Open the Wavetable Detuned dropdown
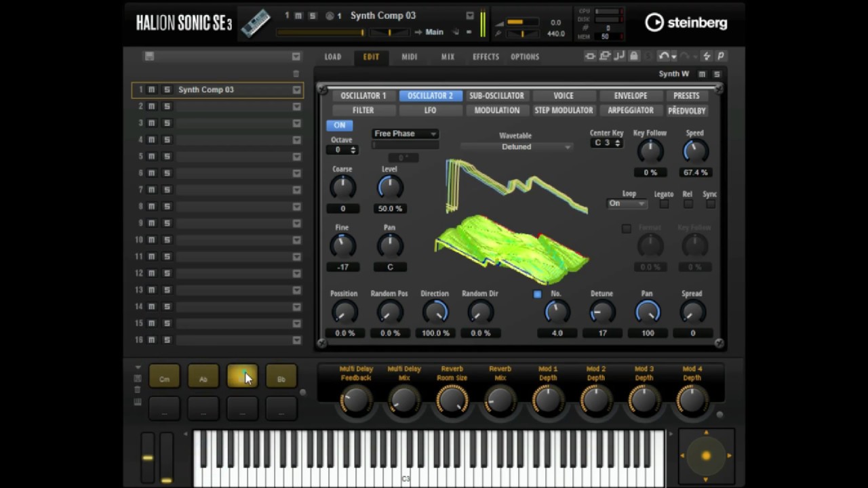The image size is (868, 488). (517, 146)
